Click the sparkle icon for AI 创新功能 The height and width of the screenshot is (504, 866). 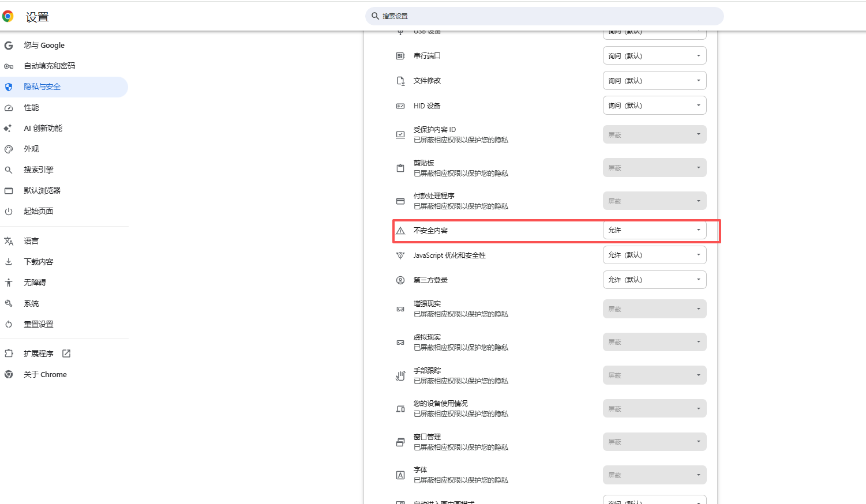(9, 128)
